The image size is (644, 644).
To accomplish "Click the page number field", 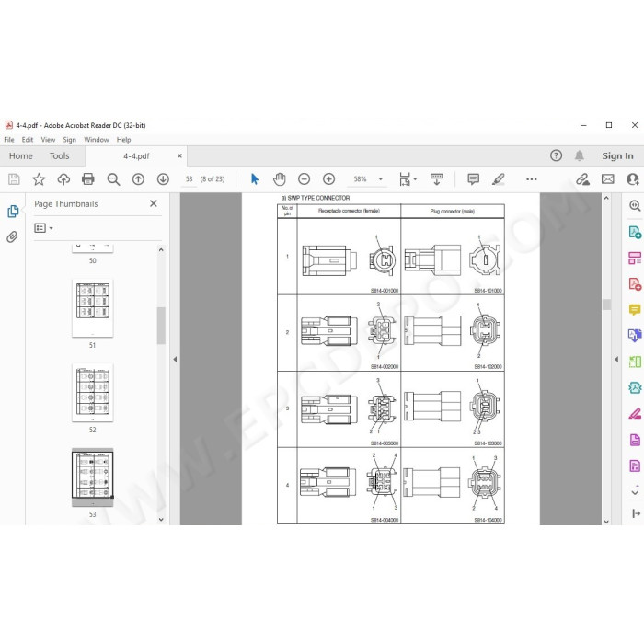I will pos(189,179).
